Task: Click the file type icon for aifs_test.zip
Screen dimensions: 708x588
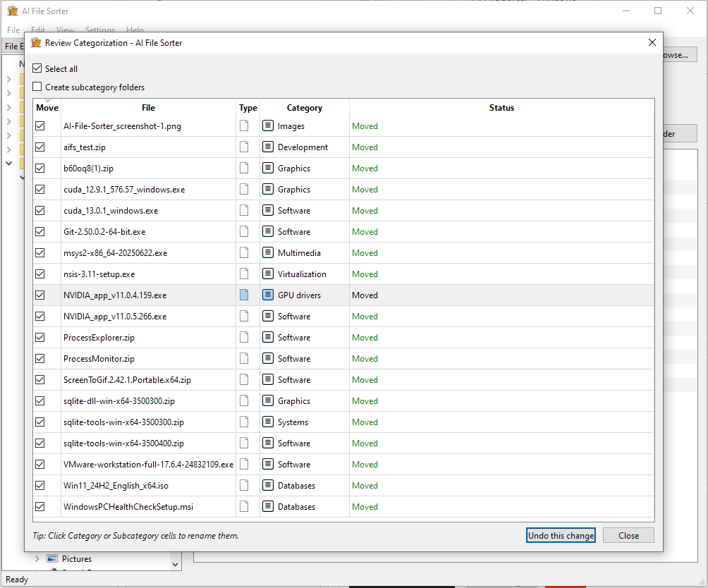Action: pos(244,147)
